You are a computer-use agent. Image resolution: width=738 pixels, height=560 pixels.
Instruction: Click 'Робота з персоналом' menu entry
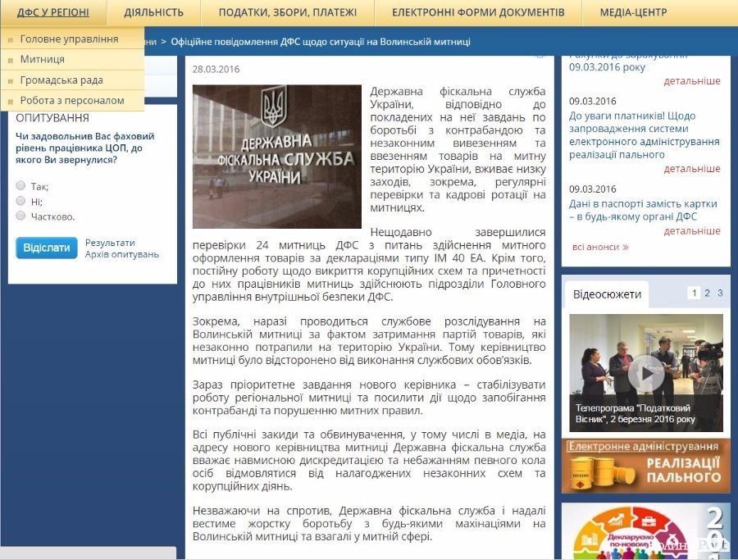(x=72, y=101)
